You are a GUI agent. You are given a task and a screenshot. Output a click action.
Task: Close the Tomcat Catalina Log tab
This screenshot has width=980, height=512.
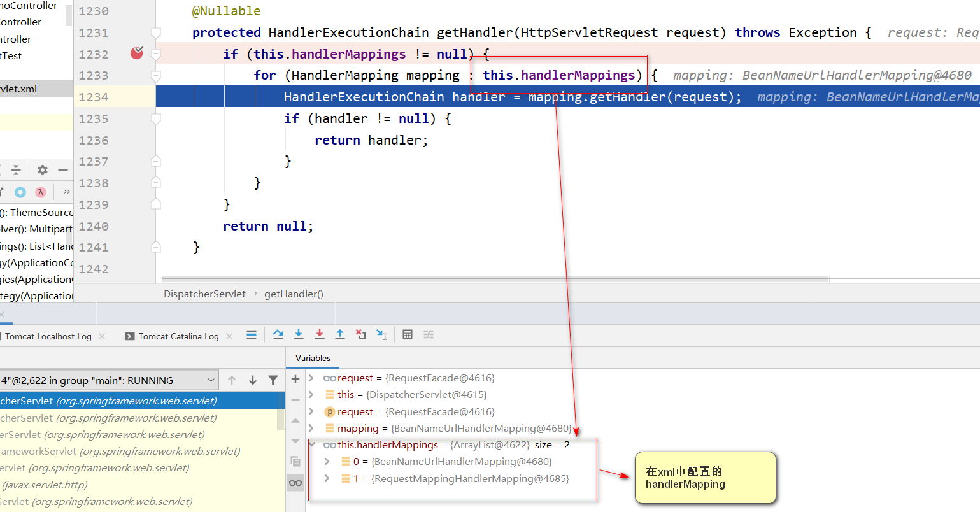point(229,336)
